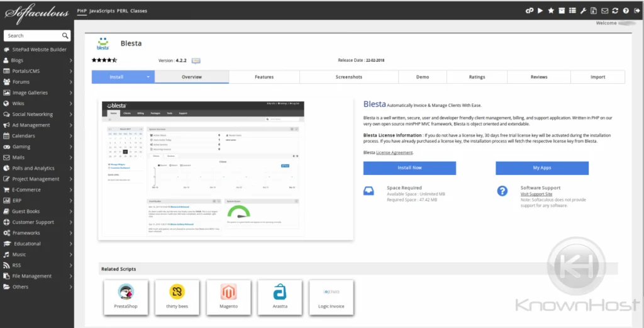Image resolution: width=644 pixels, height=328 pixels.
Task: Open the help question mark icon in header
Action: click(626, 11)
